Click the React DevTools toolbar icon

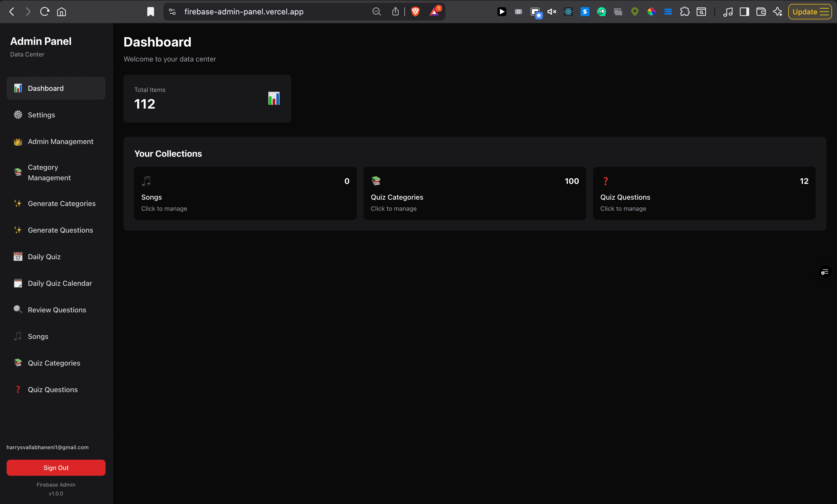click(x=568, y=11)
